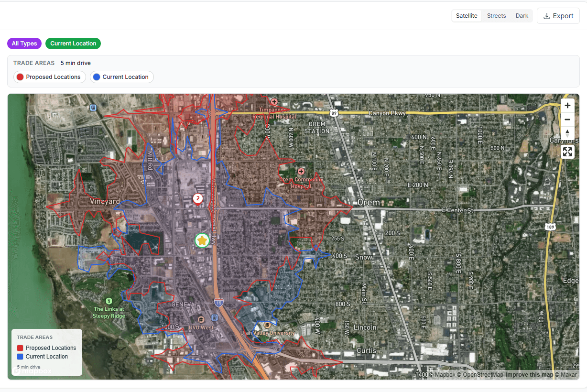The image size is (587, 392).
Task: Click Timpanogos Regional Hospital icon
Action: point(274,101)
